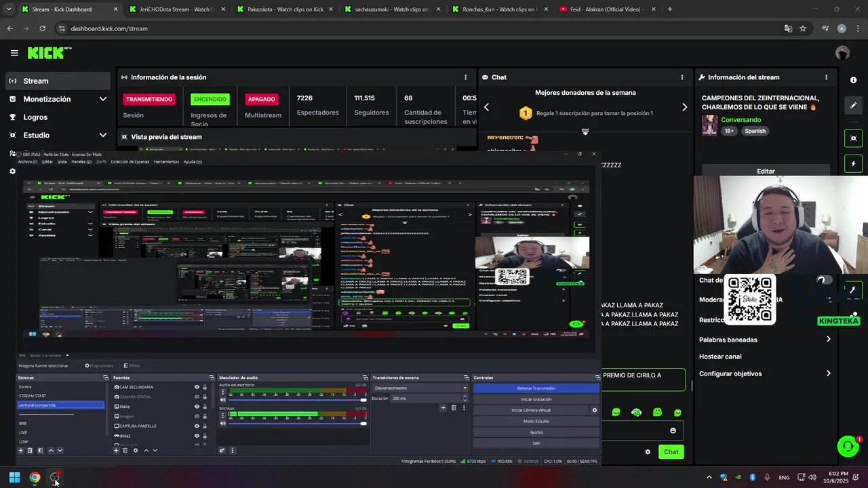
Task: Open OBS Studio from the taskbar
Action: pyautogui.click(x=55, y=477)
